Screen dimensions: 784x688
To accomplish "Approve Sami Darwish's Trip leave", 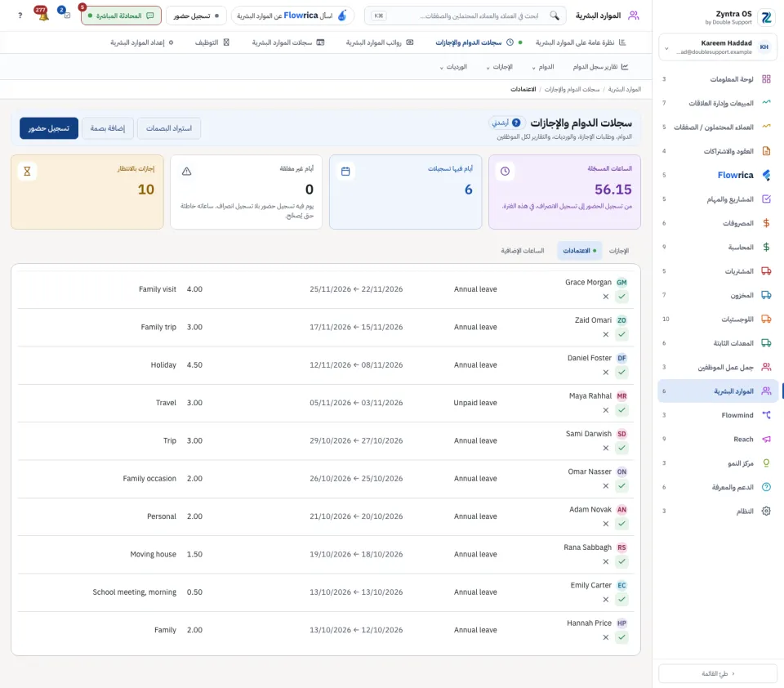I will pos(621,449).
